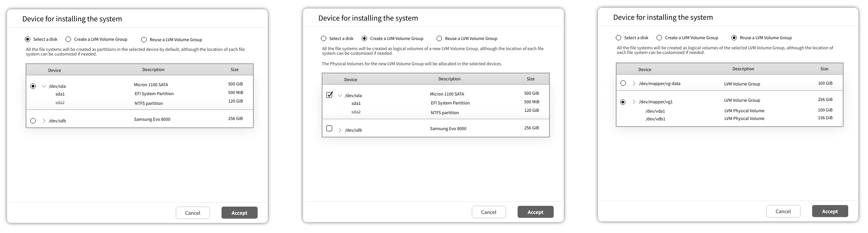Viewport: 868px width, 233px height.
Task: Click Description column header in right dialog
Action: coord(743,69)
